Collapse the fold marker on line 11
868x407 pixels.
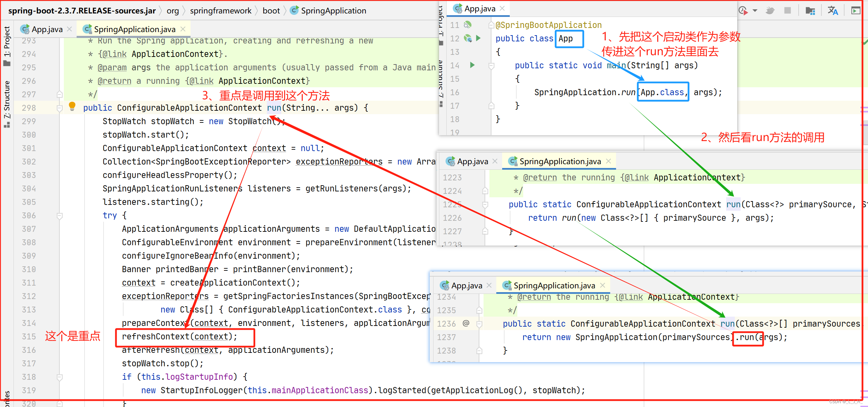[491, 25]
